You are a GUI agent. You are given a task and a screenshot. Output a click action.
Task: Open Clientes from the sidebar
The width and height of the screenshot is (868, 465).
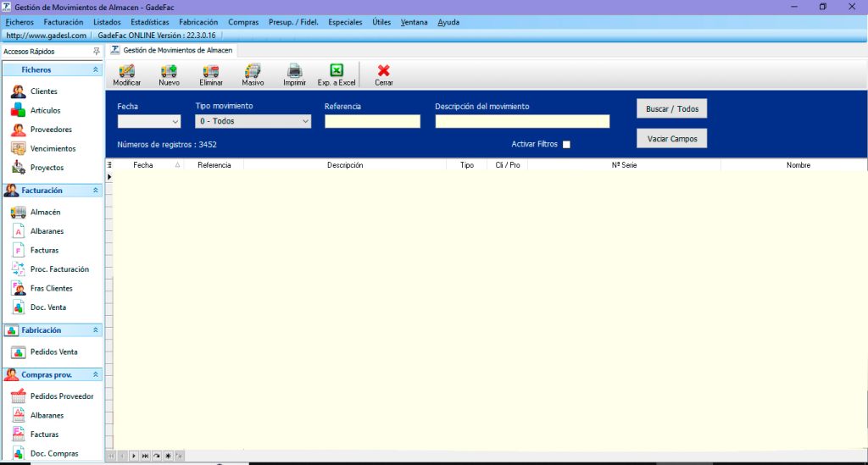click(43, 91)
